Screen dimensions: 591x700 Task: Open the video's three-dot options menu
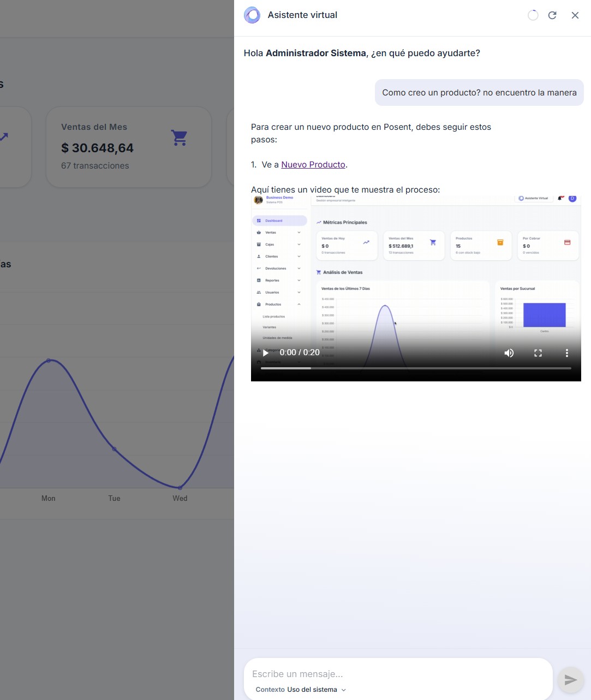point(566,353)
